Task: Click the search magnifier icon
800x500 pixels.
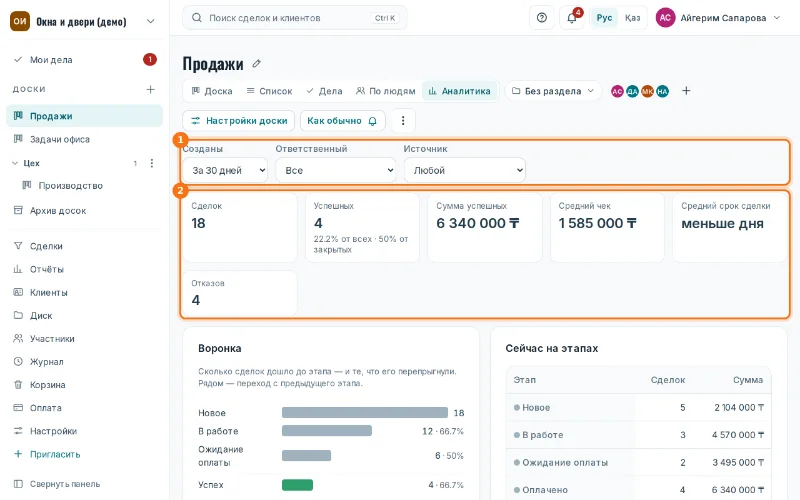Action: 196,18
